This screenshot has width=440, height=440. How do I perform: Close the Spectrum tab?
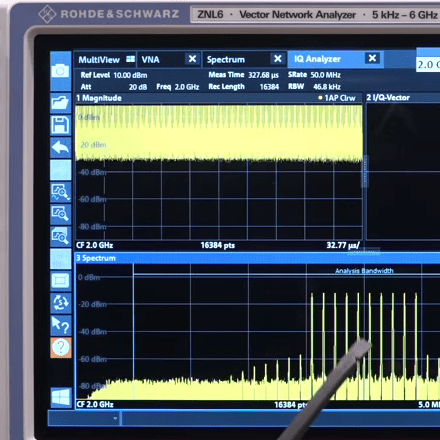click(277, 59)
